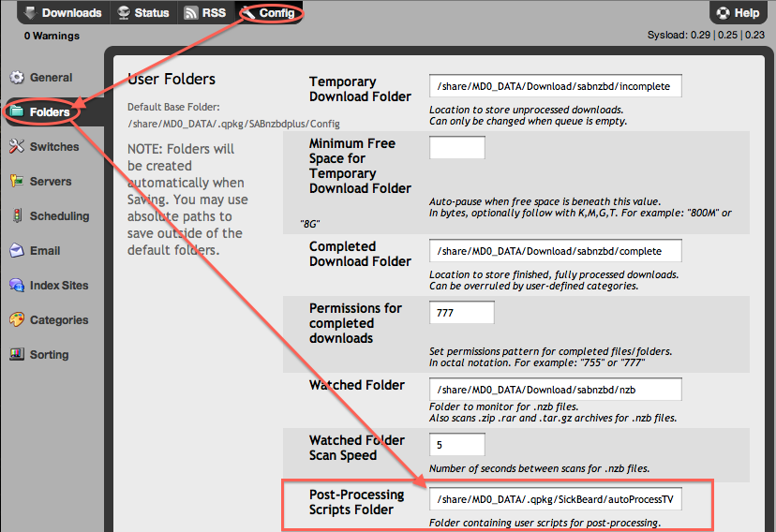
Task: Open Categories settings
Action: point(49,320)
